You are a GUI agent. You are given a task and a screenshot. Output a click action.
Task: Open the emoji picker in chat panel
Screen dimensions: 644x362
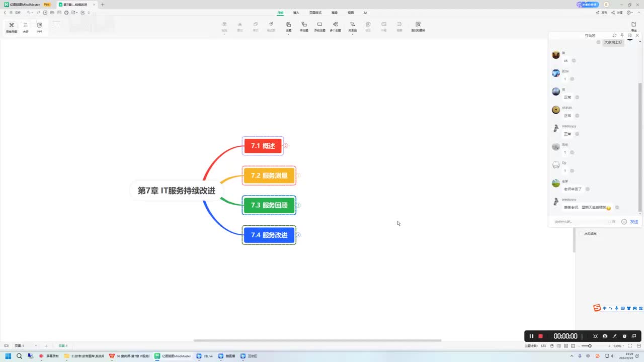(624, 222)
